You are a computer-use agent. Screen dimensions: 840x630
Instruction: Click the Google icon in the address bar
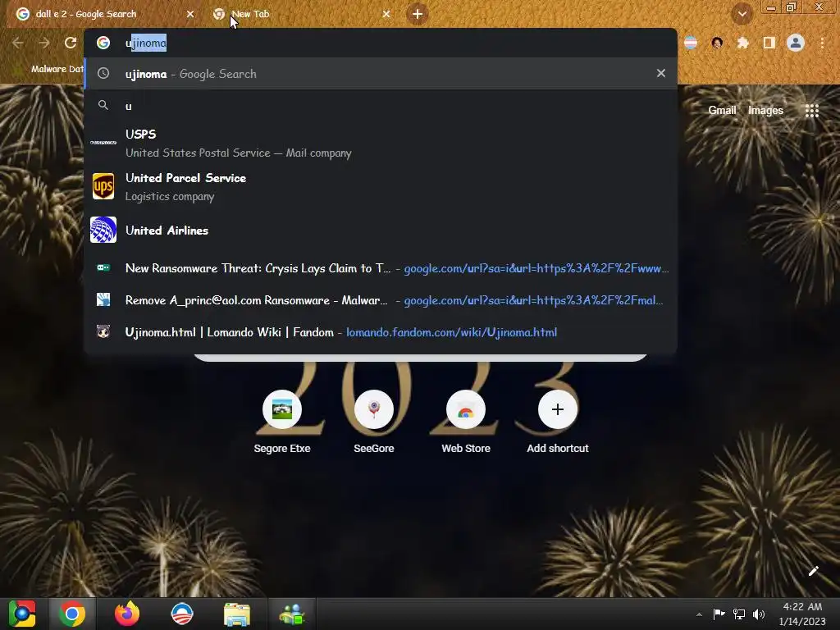103,43
